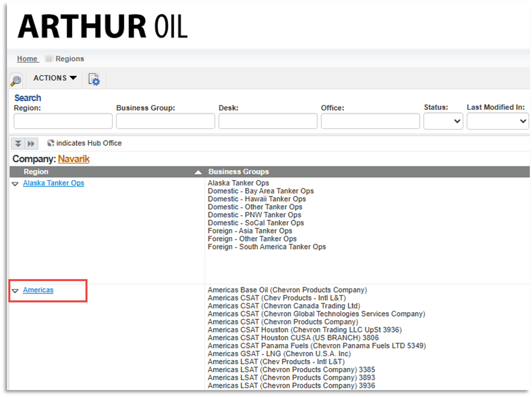The width and height of the screenshot is (532, 397).
Task: Select 'Americas GSAT - LNG (Chevron U.S.A. Inc)'
Action: pyautogui.click(x=279, y=354)
